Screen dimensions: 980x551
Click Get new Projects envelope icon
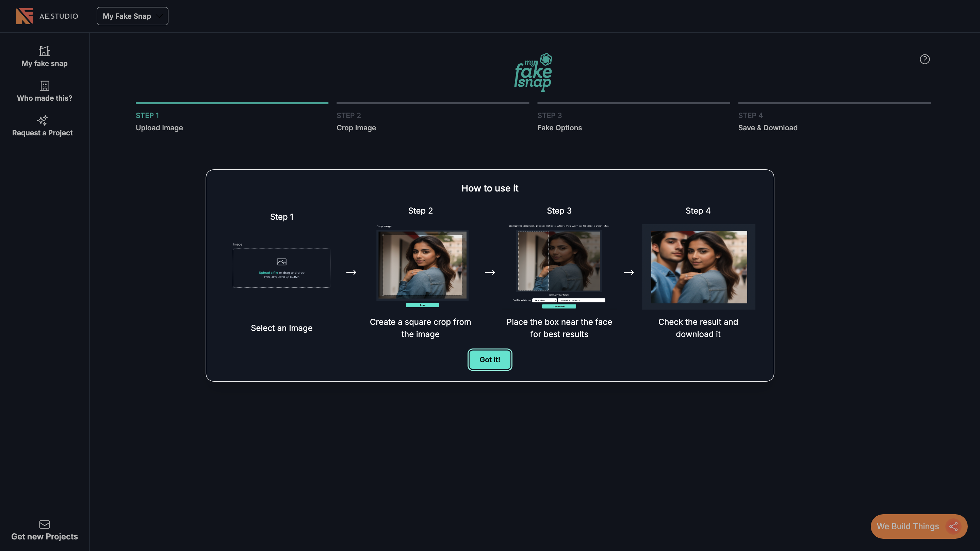(x=45, y=524)
